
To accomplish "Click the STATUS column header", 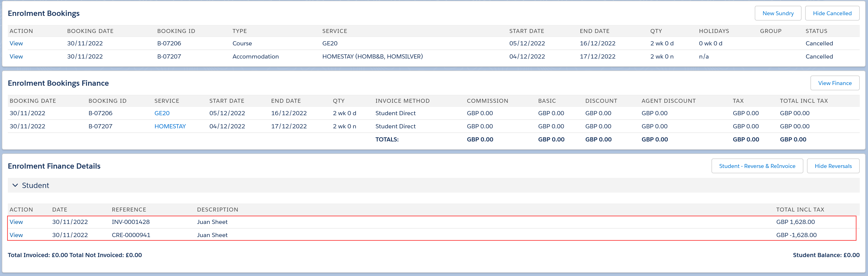I will click(x=816, y=31).
